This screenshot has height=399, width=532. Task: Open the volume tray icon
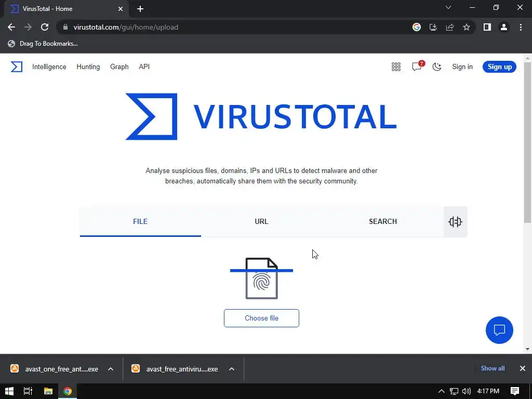click(467, 391)
